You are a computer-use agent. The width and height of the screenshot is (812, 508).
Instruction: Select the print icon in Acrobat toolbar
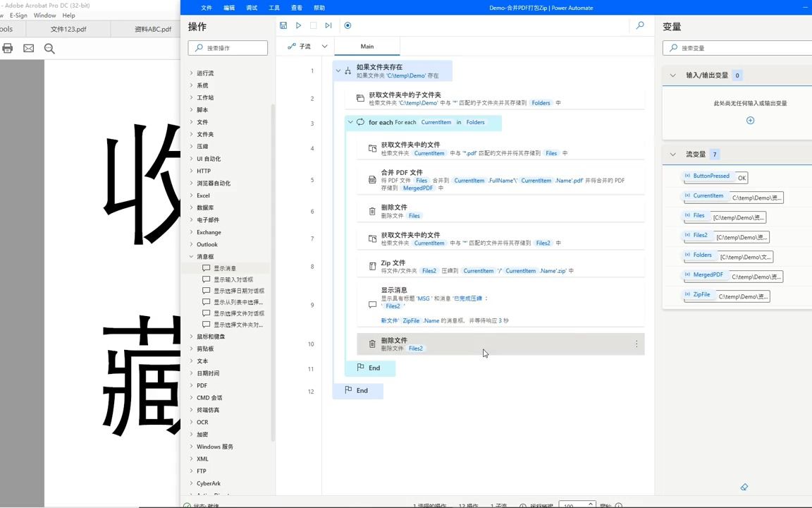(7, 48)
